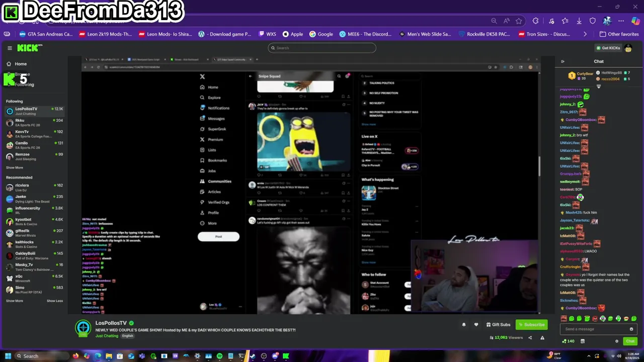
Task: Click LosPollosTV channel avatar below video
Action: 83,328
